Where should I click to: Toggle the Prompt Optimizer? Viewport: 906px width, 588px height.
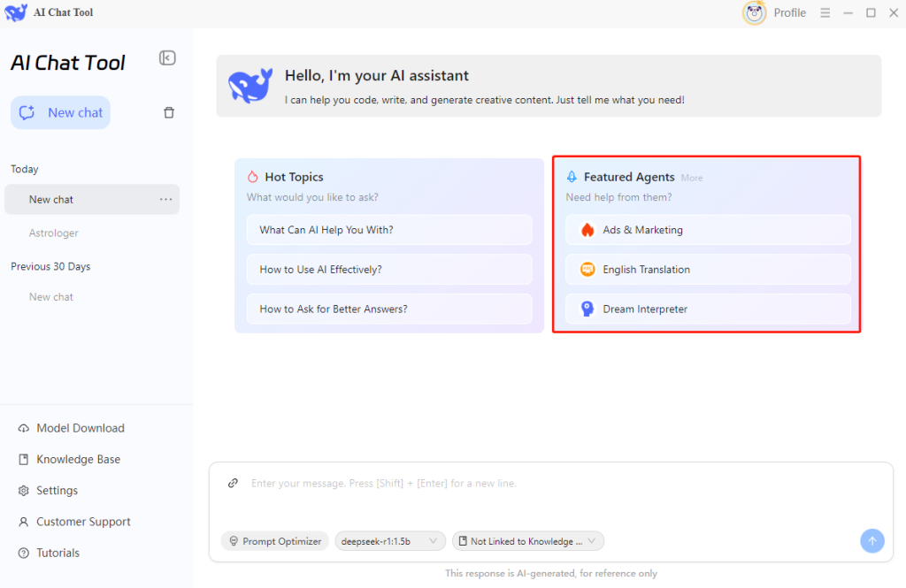[275, 541]
